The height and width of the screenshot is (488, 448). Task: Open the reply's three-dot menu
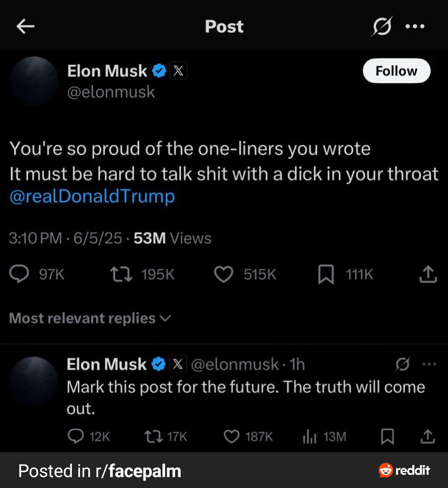click(x=429, y=364)
